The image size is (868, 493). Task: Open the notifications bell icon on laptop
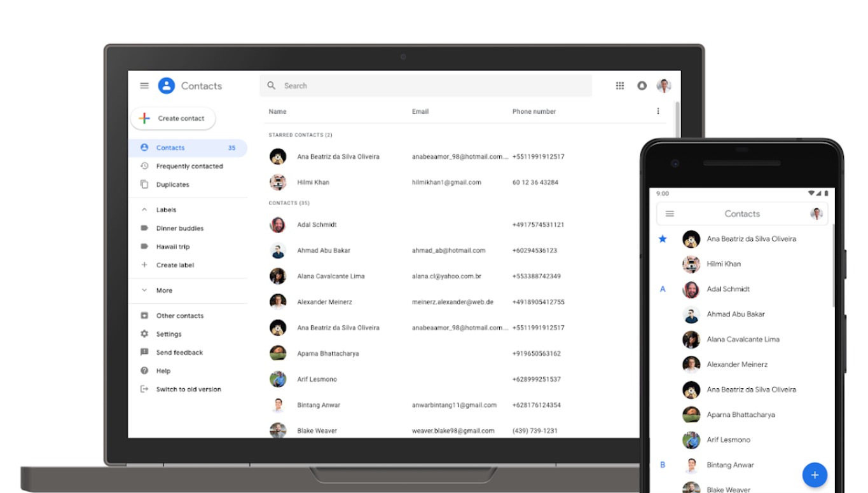(642, 86)
